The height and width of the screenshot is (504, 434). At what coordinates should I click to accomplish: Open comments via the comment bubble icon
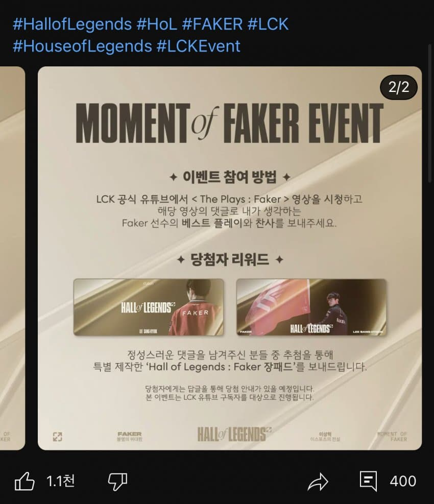[x=368, y=481]
